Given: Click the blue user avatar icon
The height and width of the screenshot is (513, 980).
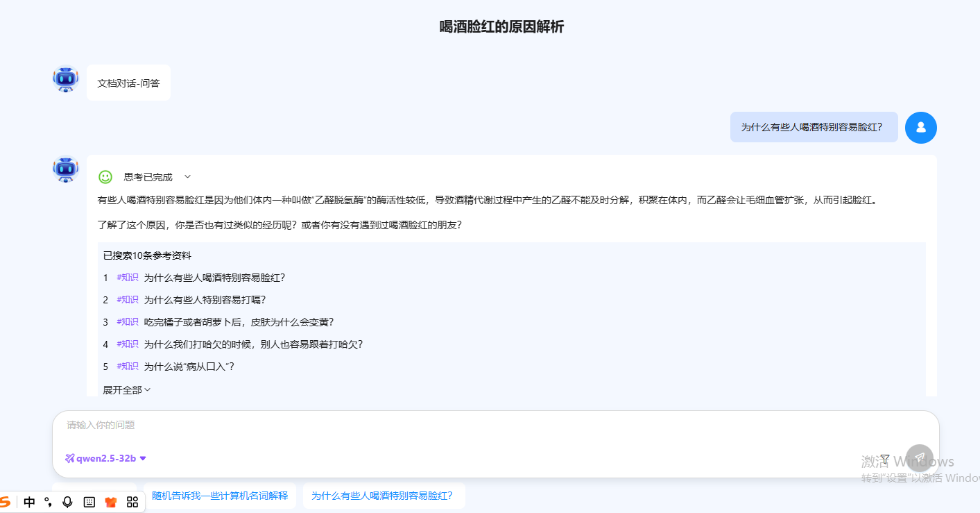Looking at the screenshot, I should [921, 127].
